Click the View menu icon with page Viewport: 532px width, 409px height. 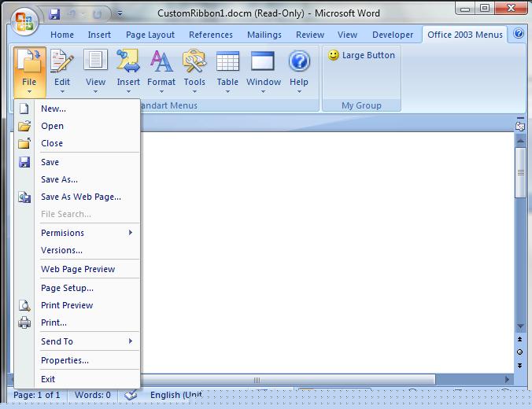[x=95, y=60]
